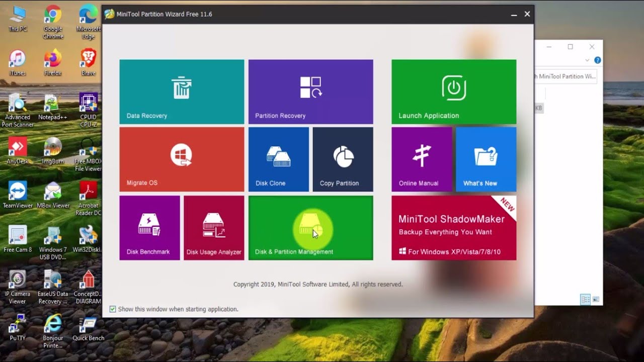
Task: Open CPUID CPU-Z shortcut
Action: (x=89, y=111)
